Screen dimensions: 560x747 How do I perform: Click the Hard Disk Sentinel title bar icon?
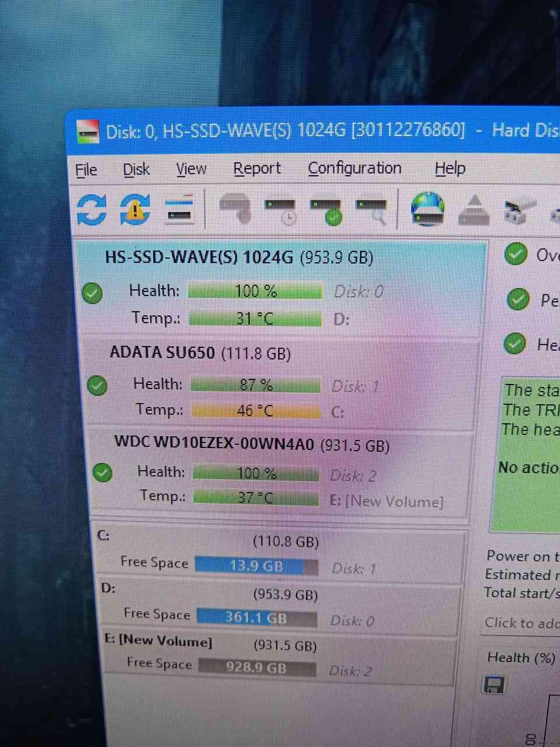point(88,132)
